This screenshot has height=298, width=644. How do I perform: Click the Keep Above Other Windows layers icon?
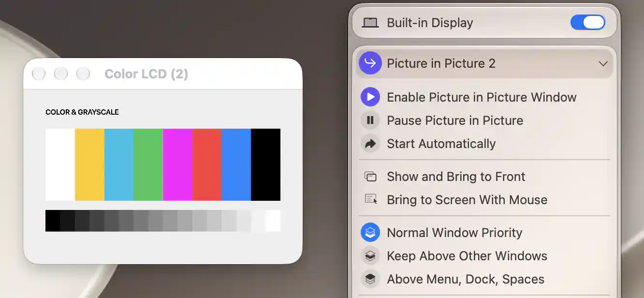click(x=370, y=256)
